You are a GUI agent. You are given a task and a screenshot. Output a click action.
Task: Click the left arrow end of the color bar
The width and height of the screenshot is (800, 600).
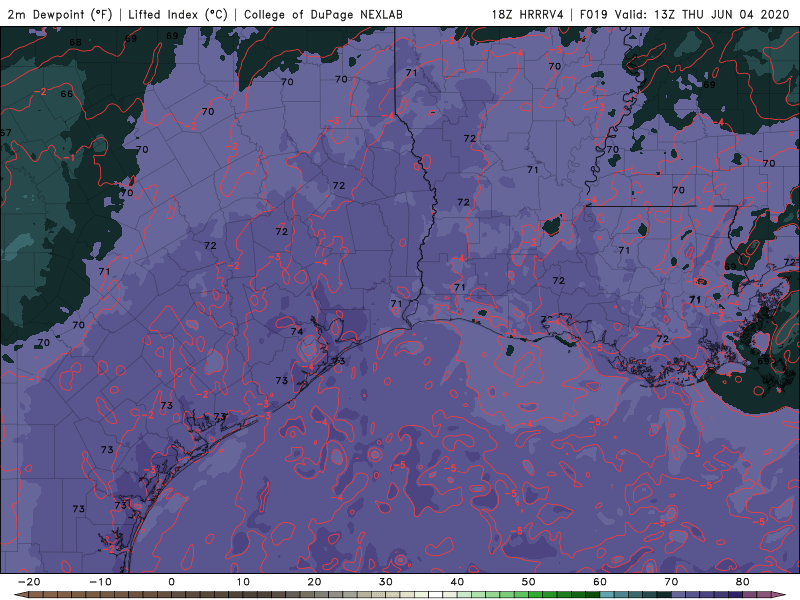[21, 594]
